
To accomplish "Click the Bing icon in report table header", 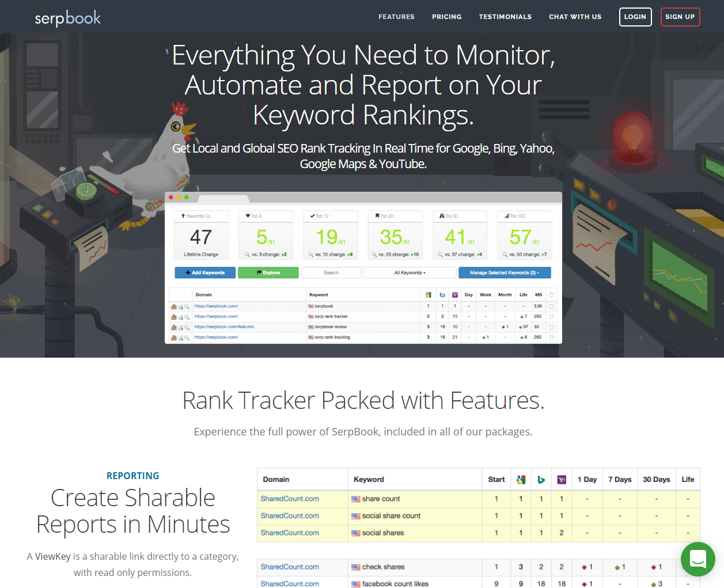I will tap(541, 479).
